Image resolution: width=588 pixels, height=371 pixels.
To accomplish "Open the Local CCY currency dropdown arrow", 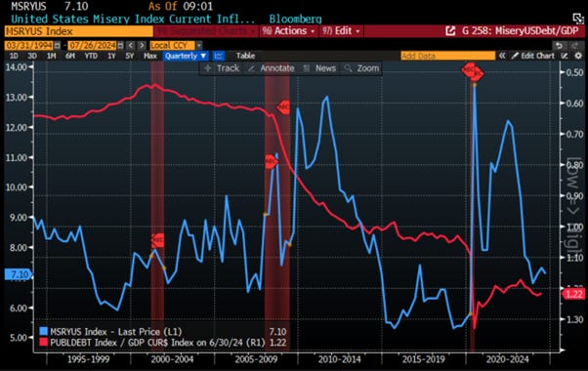I will point(199,45).
